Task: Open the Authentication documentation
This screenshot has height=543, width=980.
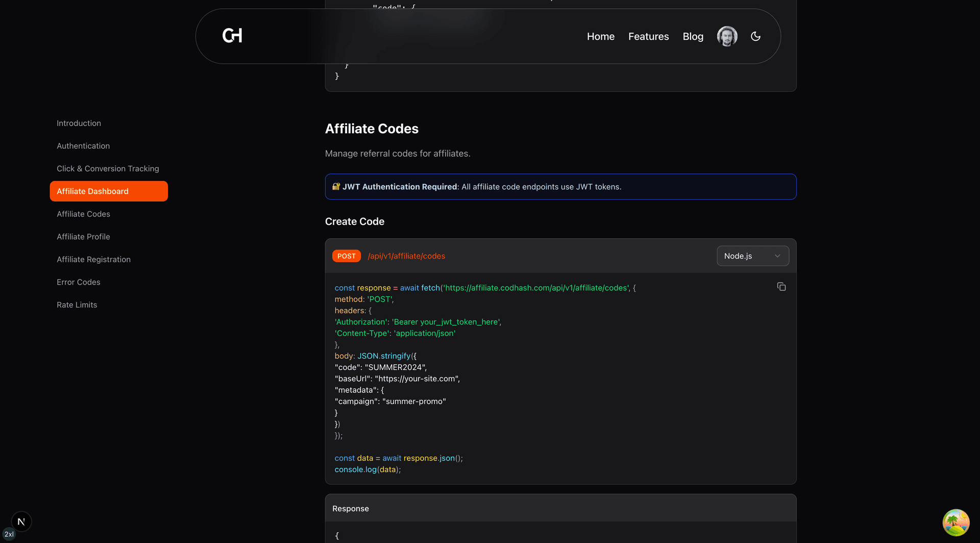Action: [83, 146]
